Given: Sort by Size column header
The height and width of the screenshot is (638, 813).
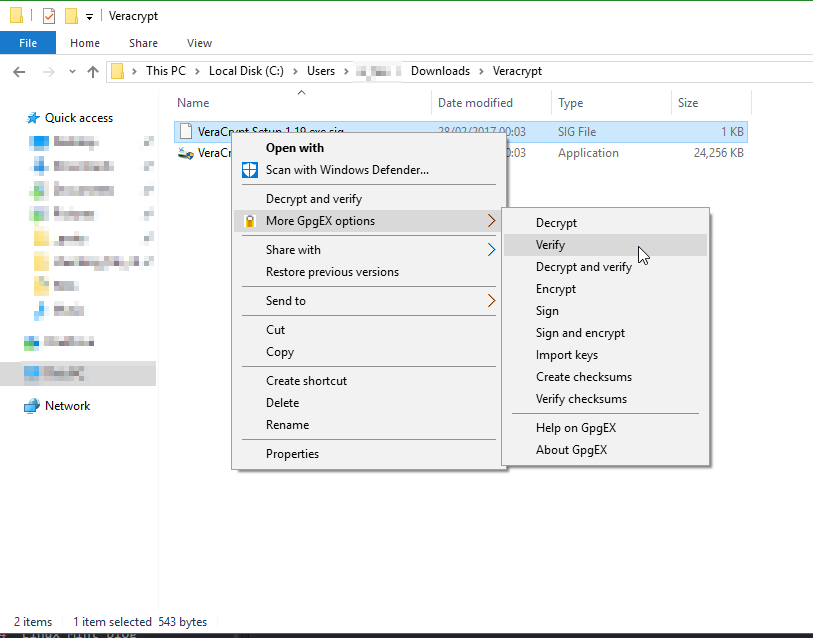Looking at the screenshot, I should (688, 103).
